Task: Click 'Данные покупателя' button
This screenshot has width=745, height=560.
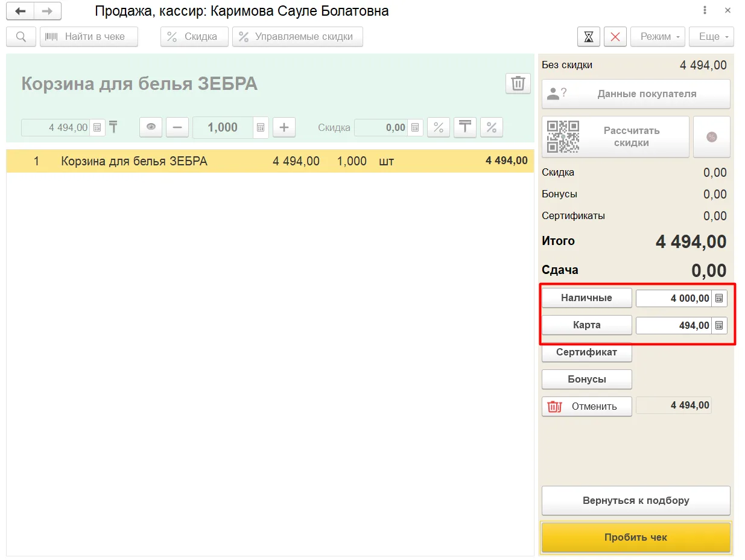Action: click(x=636, y=94)
